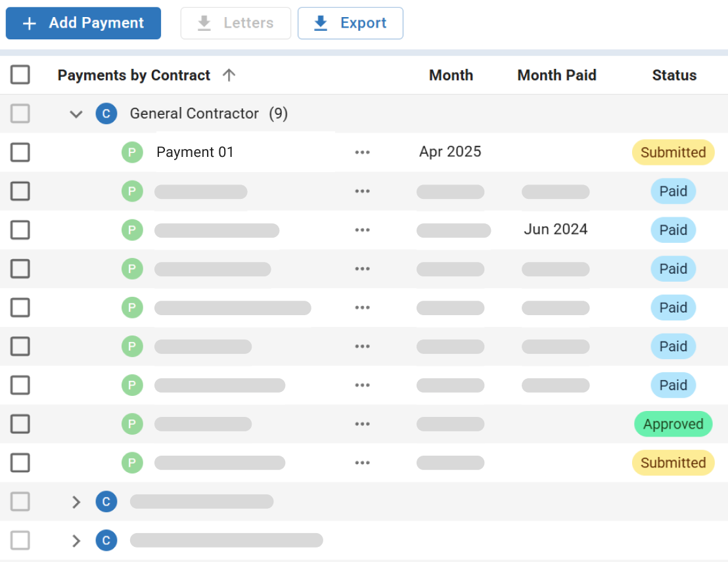The height and width of the screenshot is (562, 728).
Task: Click the green P icon beside Payment 01
Action: 132,152
